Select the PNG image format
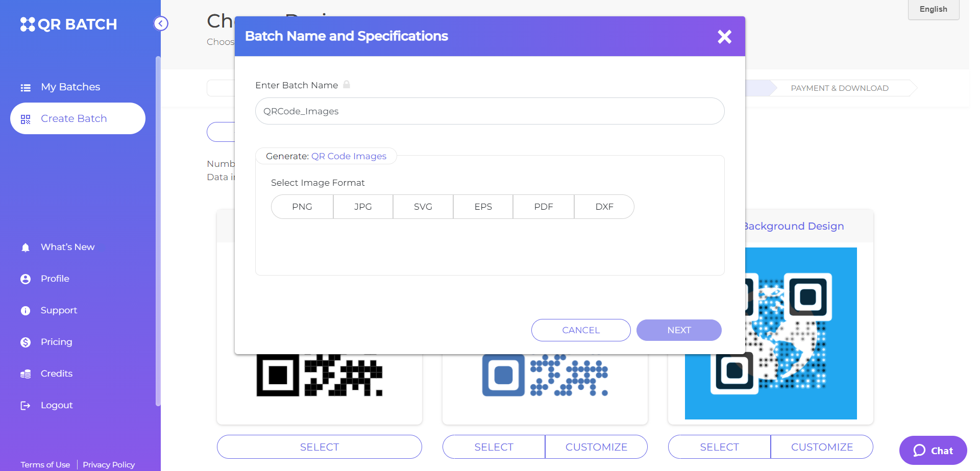 302,207
